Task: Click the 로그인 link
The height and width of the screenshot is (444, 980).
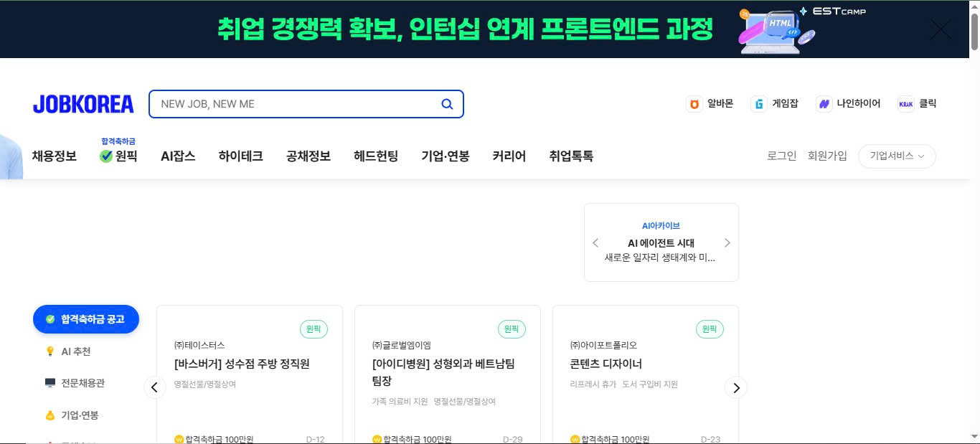Action: tap(782, 156)
